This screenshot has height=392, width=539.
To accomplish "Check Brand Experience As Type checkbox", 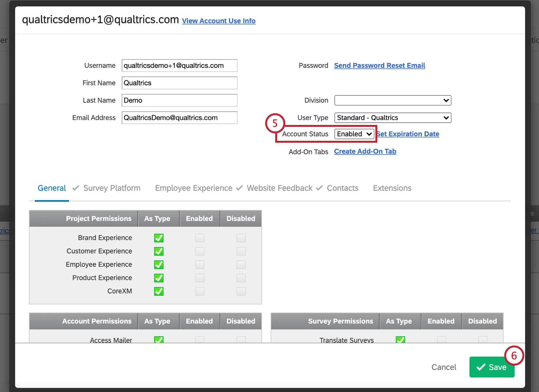I will [x=159, y=238].
